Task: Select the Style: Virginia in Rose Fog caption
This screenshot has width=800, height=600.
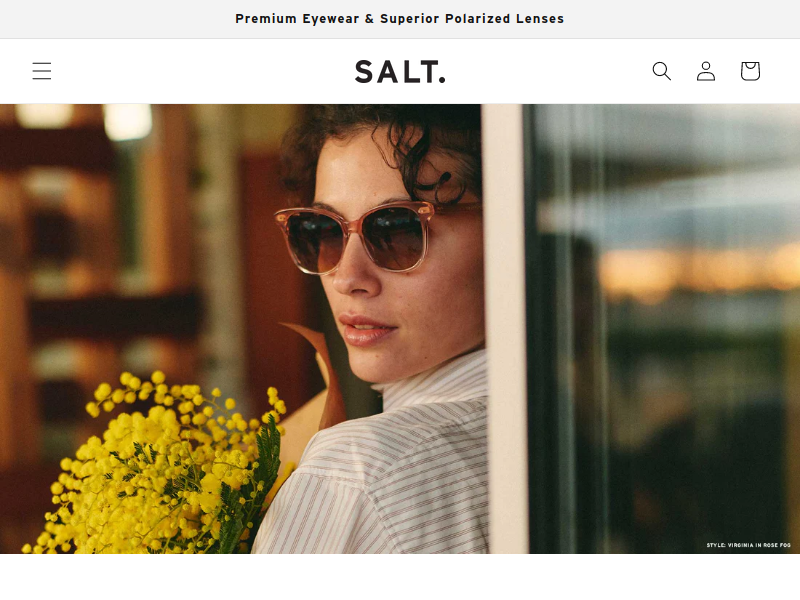Action: (x=748, y=545)
